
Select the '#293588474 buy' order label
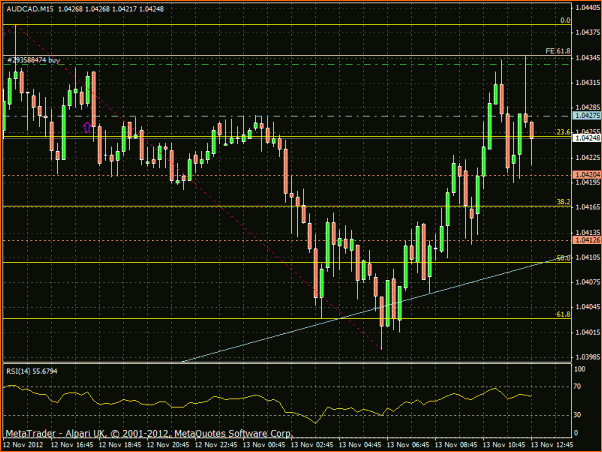click(34, 60)
